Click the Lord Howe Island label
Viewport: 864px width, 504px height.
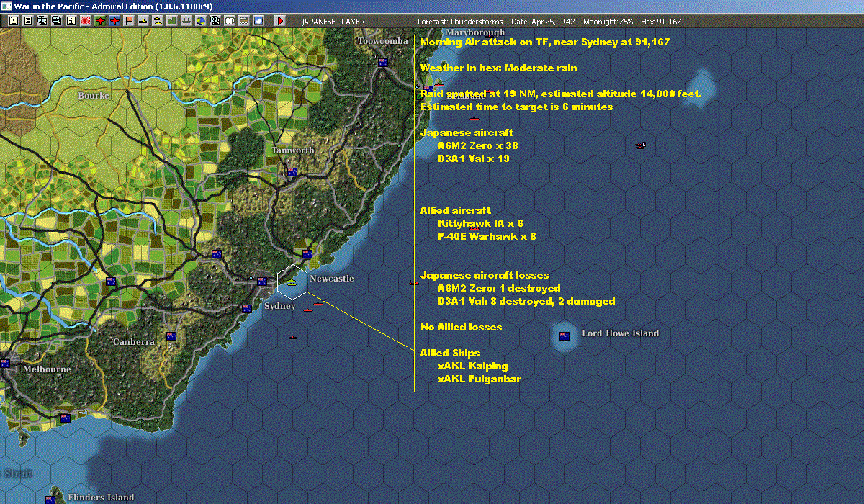pyautogui.click(x=620, y=333)
